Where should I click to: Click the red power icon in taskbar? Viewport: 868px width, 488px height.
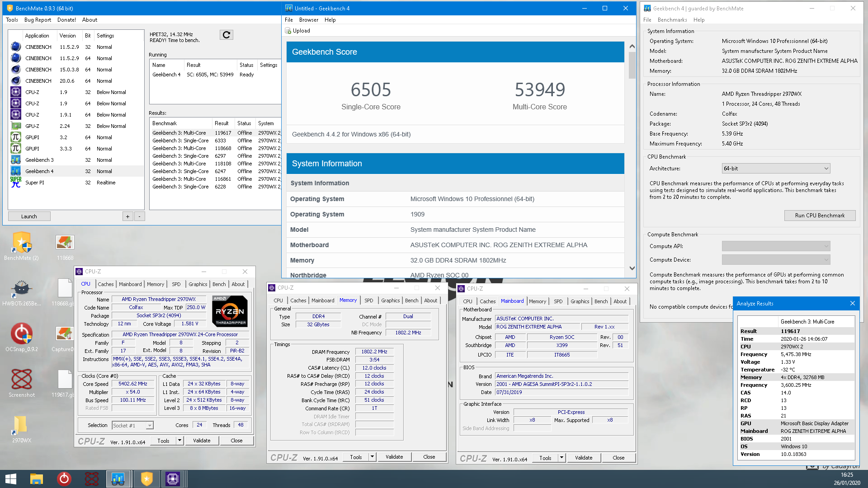pos(64,479)
